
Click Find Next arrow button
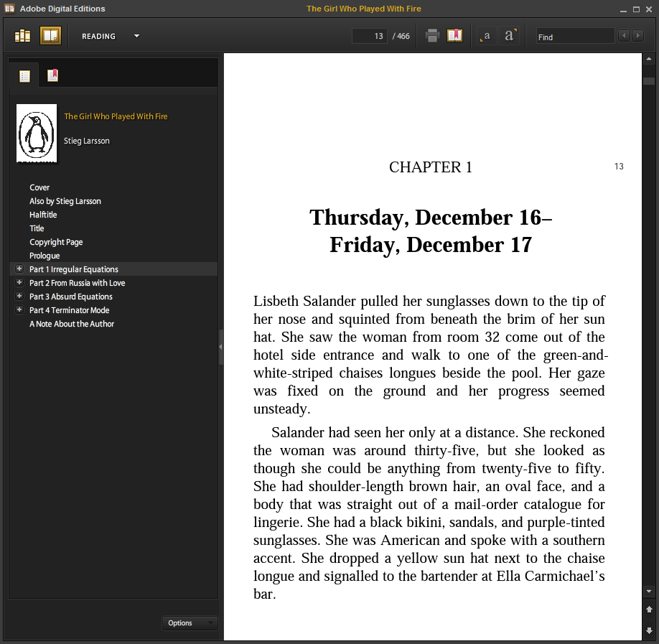pyautogui.click(x=638, y=36)
